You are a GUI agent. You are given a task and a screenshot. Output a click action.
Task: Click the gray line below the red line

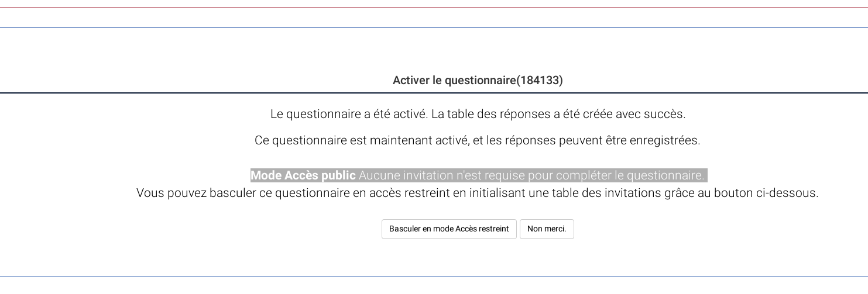[x=434, y=28]
